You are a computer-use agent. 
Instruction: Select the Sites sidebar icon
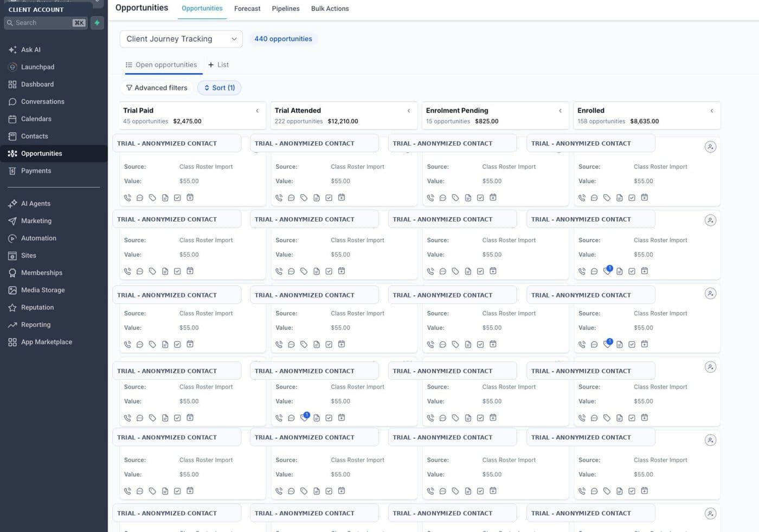pyautogui.click(x=12, y=255)
